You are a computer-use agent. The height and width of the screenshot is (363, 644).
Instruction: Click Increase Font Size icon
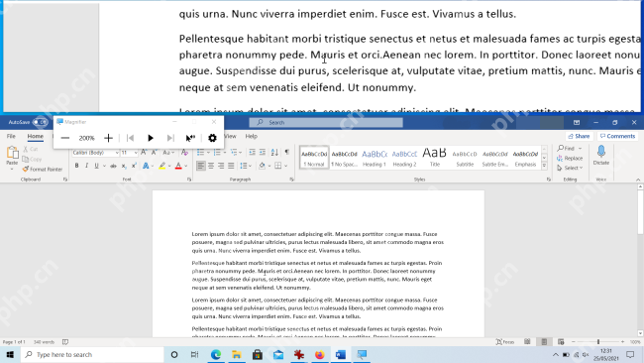point(144,153)
